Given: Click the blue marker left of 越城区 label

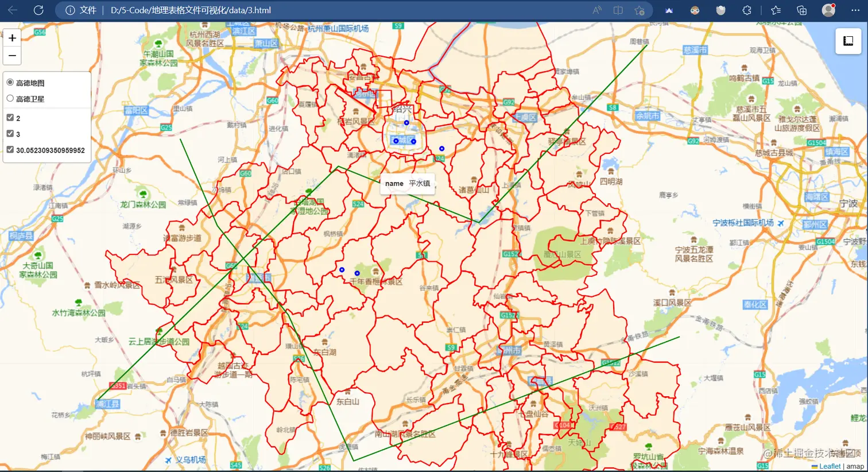Looking at the screenshot, I should pos(396,141).
